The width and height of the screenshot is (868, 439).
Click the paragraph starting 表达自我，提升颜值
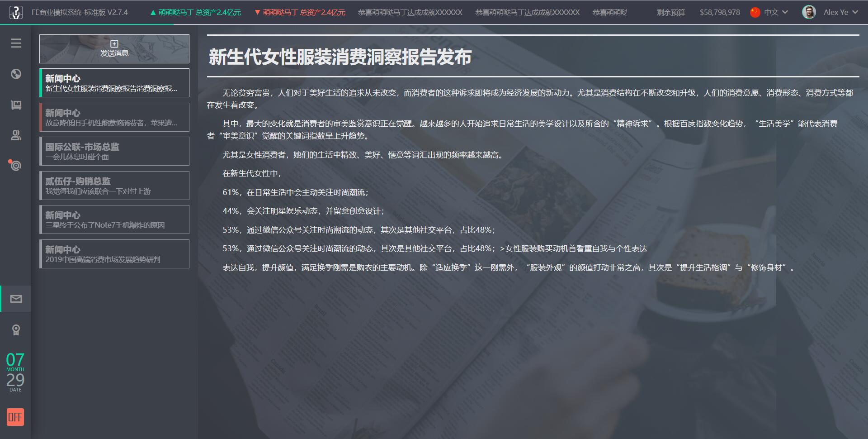click(x=509, y=267)
